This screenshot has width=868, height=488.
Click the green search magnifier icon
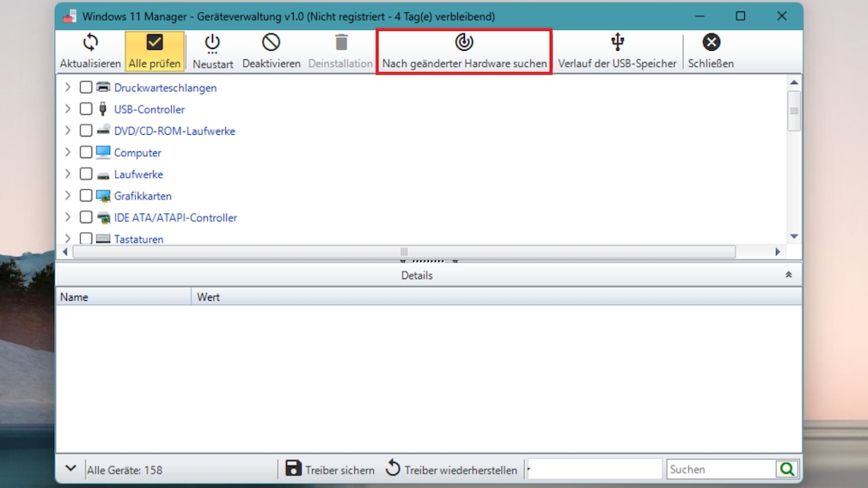(786, 469)
